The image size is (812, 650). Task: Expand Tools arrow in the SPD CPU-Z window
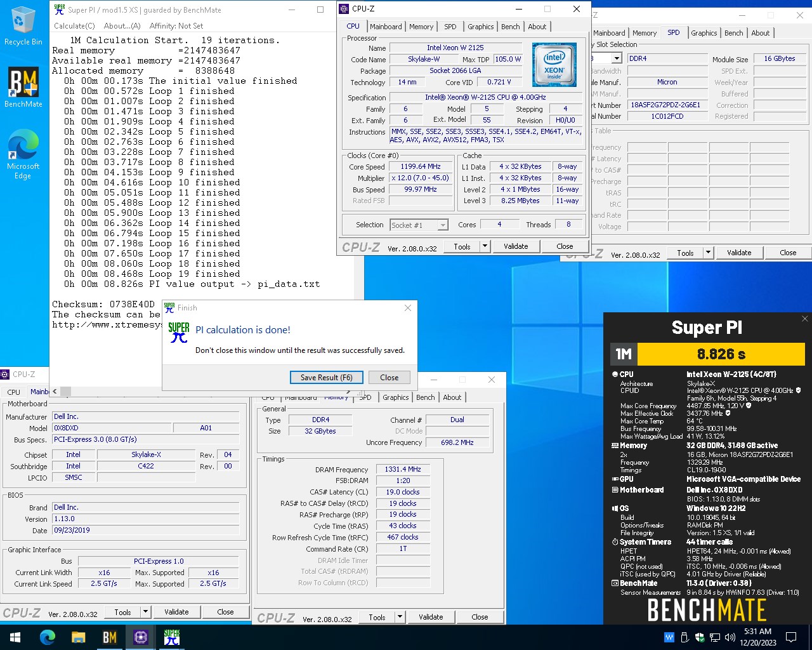(x=708, y=253)
